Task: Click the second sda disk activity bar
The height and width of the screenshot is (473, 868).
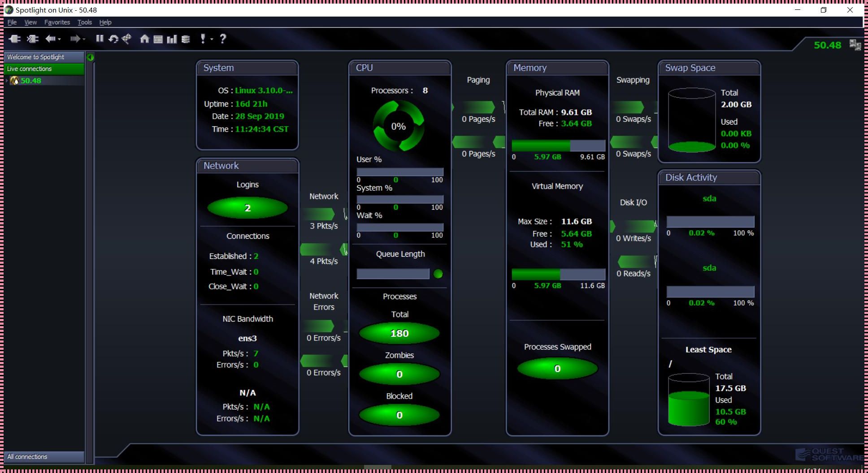Action: (x=710, y=292)
